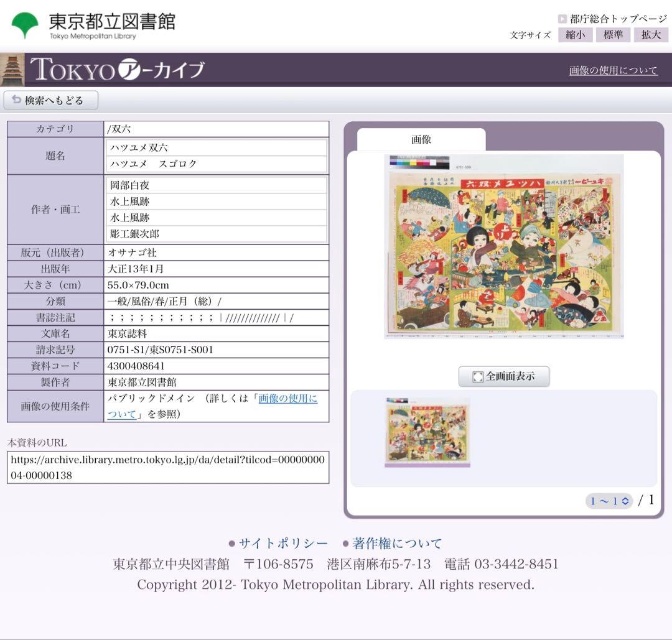Screen dimensions: 672x640
Task: Open 全画面表示 fullscreen view
Action: pyautogui.click(x=503, y=376)
